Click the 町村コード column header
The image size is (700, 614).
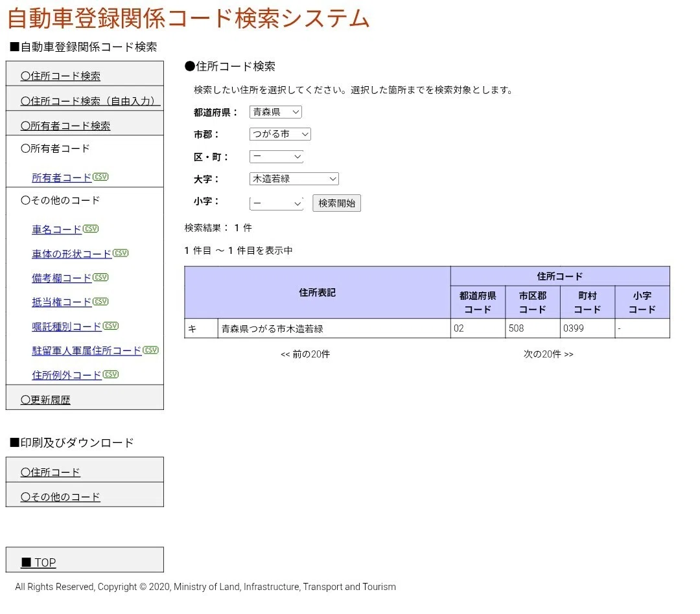point(587,302)
